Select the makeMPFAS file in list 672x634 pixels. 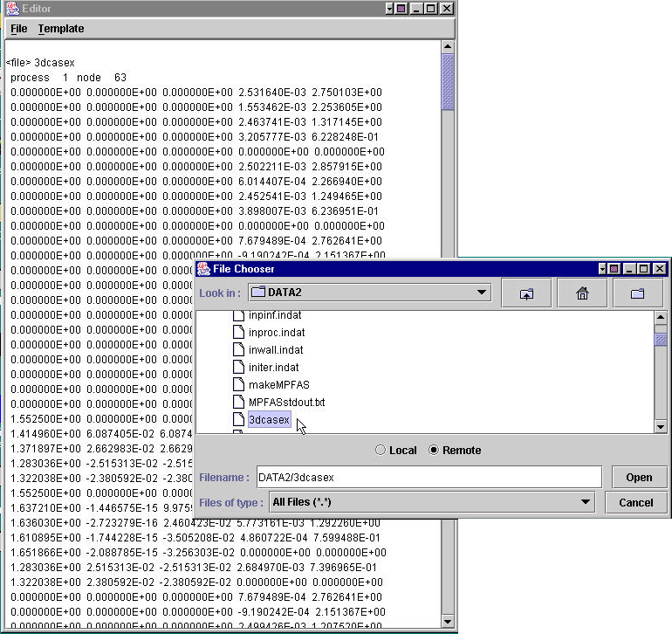click(x=278, y=384)
